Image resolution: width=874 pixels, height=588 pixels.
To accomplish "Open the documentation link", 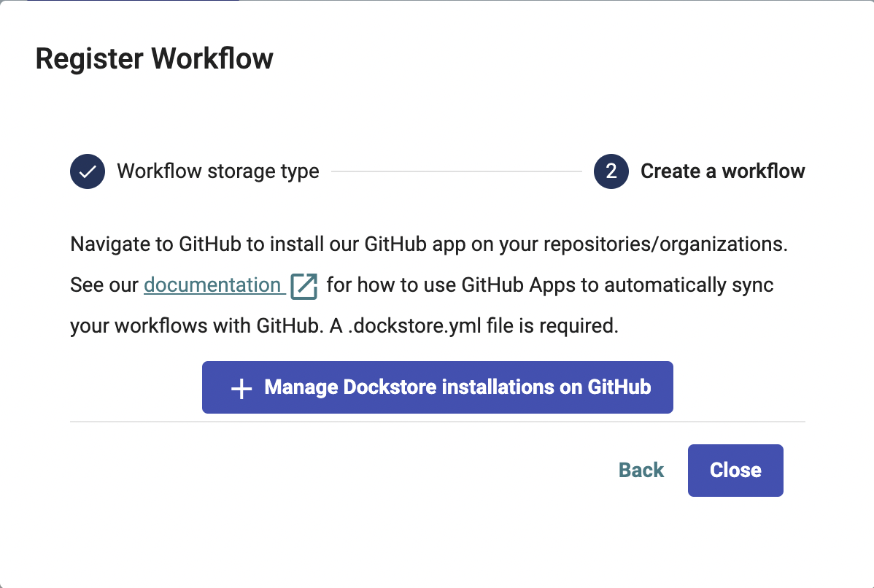I will (212, 285).
